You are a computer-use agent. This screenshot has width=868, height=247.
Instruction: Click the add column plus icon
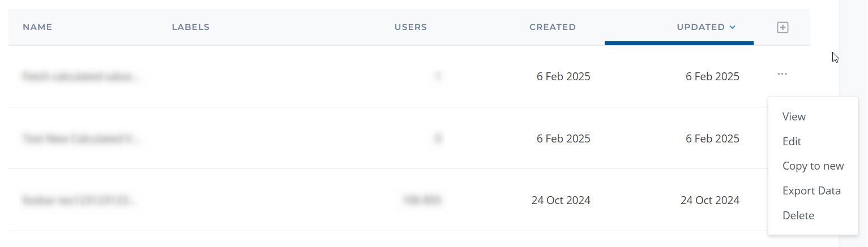tap(783, 27)
